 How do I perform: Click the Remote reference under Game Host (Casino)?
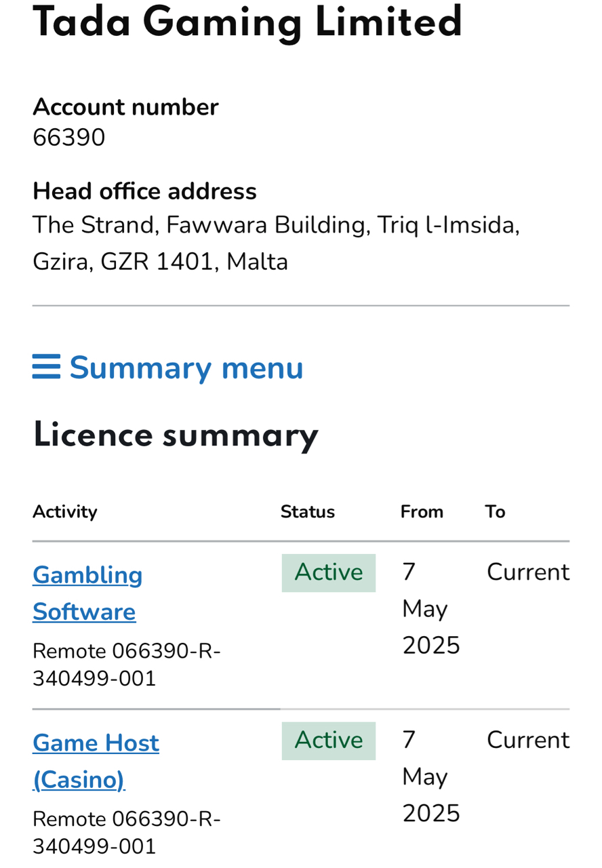point(127,833)
